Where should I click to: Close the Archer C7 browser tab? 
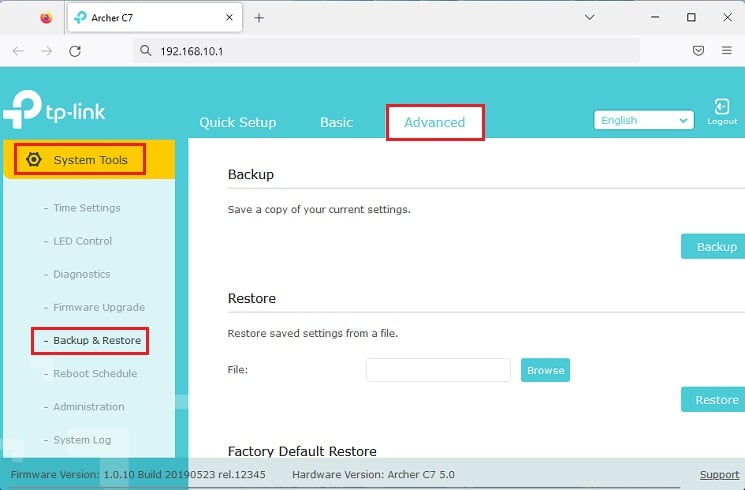[229, 18]
